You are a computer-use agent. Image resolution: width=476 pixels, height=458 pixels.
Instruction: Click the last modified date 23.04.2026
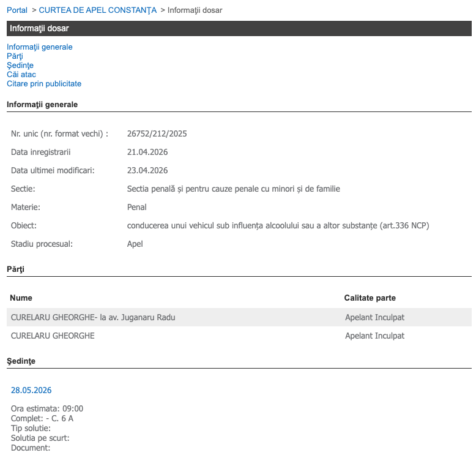click(147, 170)
